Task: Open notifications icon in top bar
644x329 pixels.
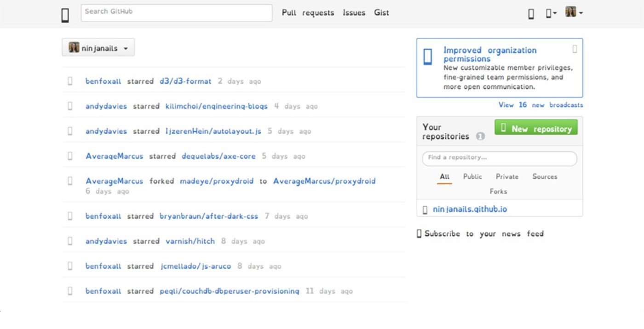Action: click(531, 14)
